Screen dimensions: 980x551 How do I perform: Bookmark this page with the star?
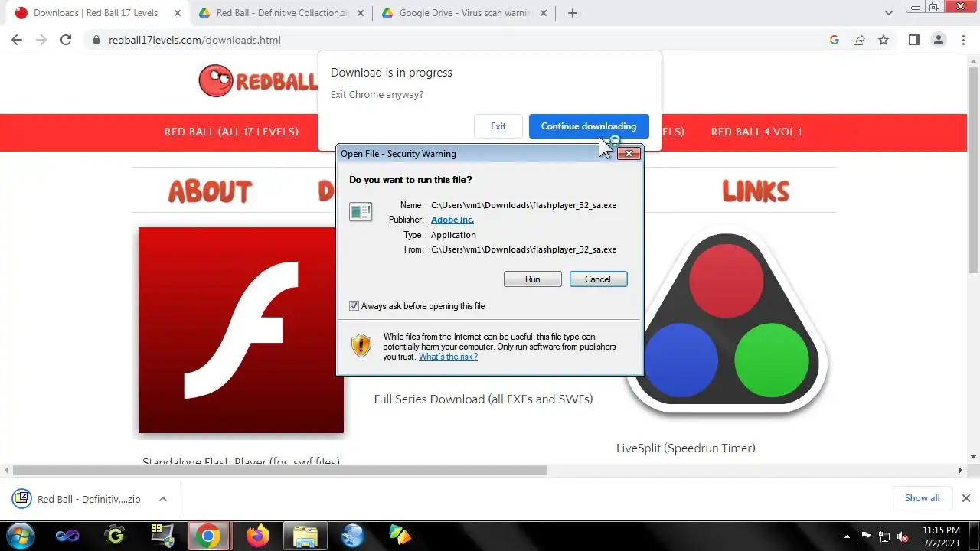[884, 40]
